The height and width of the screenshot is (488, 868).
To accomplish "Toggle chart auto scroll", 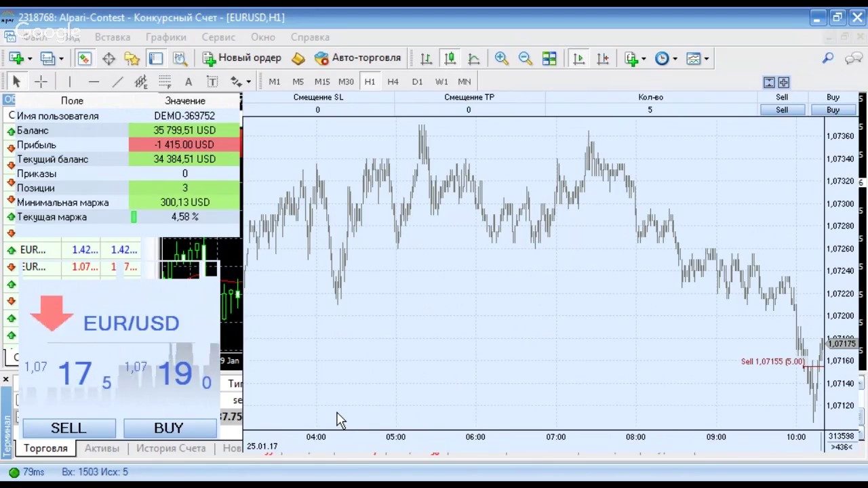I will point(578,58).
